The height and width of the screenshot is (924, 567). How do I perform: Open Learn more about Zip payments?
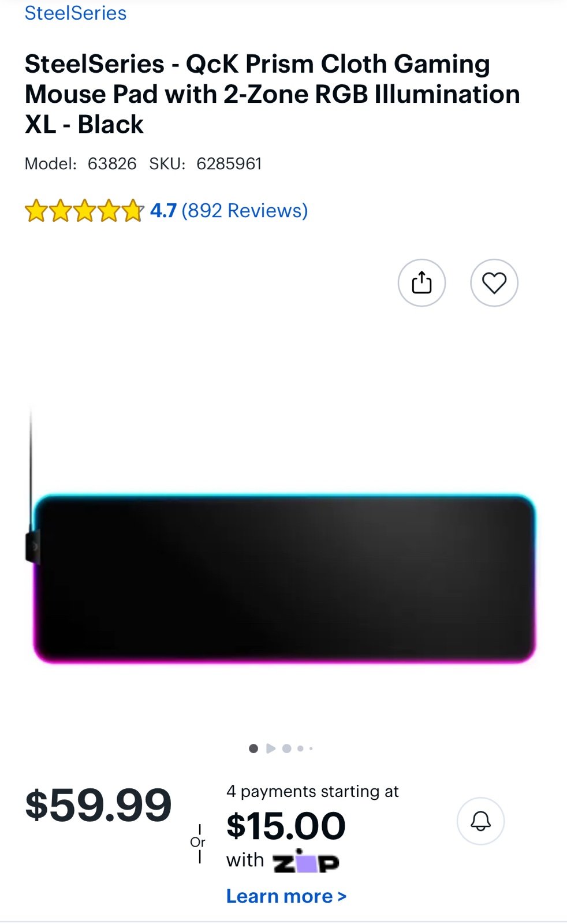click(x=286, y=896)
